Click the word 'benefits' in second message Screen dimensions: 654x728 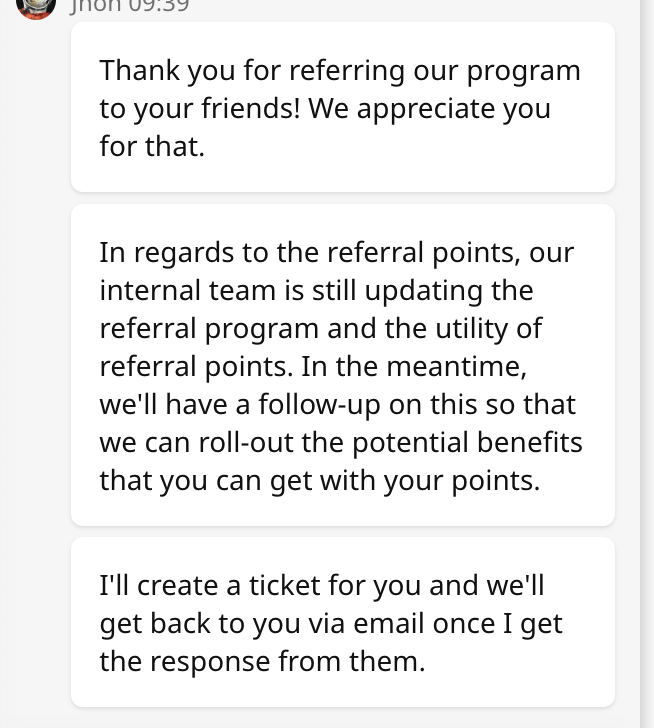[x=530, y=443]
